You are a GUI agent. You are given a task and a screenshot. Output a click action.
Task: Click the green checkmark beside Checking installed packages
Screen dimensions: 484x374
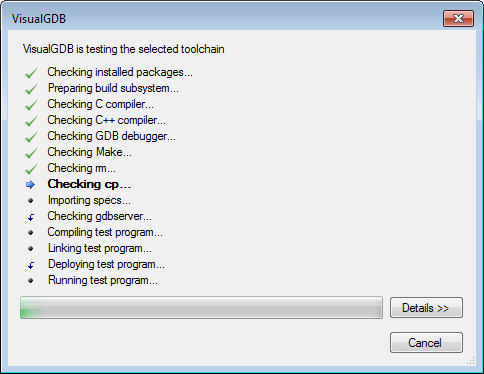pyautogui.click(x=31, y=73)
